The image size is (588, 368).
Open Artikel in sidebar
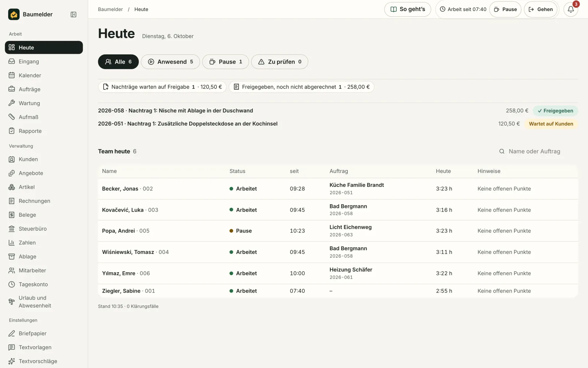pyautogui.click(x=44, y=187)
